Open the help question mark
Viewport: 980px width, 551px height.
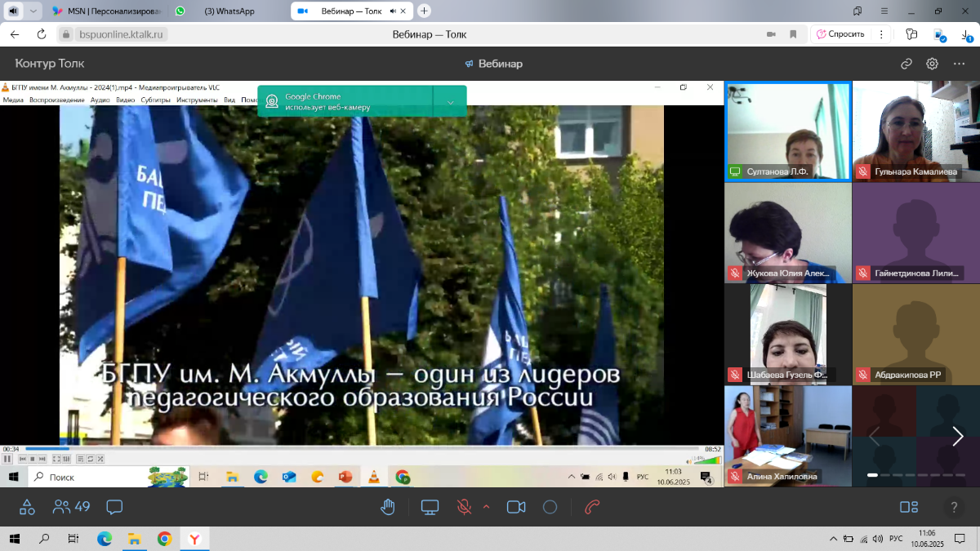coord(953,507)
